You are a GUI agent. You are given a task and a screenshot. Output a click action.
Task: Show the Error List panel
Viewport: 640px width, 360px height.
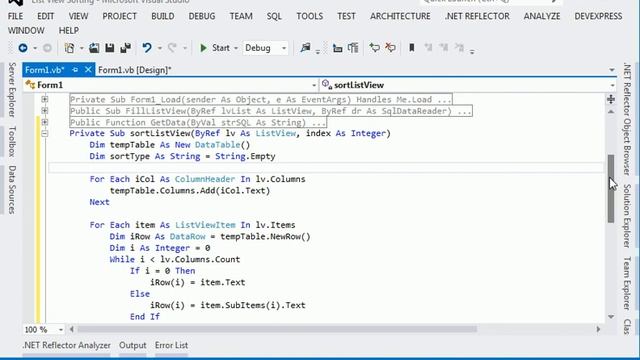171,345
